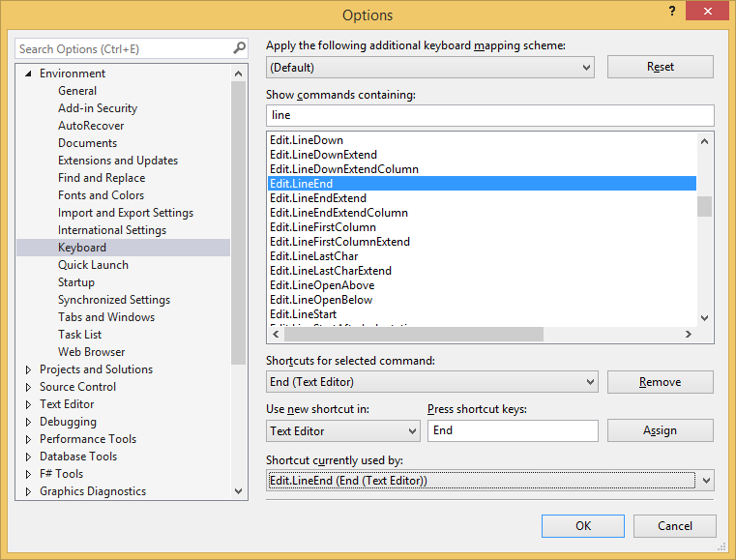The image size is (736, 560).
Task: Expand the F# Tools node
Action: coord(28,474)
